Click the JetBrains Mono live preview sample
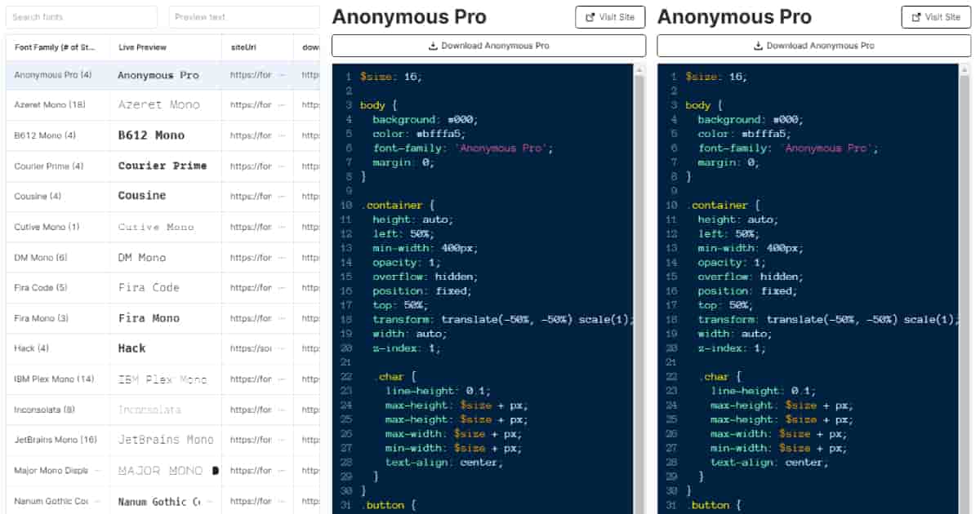The image size is (980, 514). point(166,440)
